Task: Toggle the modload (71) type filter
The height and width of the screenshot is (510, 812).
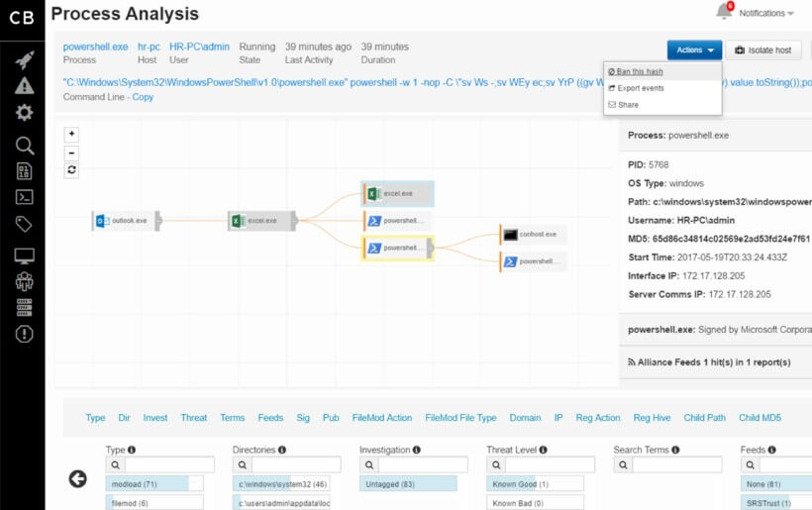Action: (x=154, y=484)
